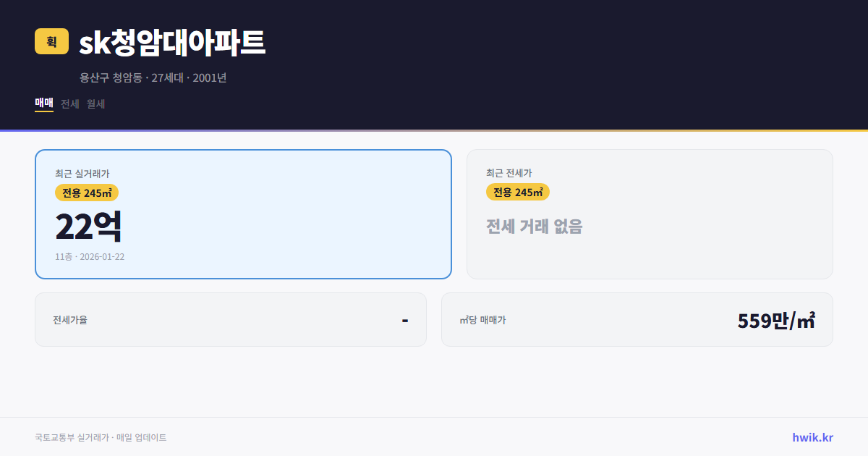Select the 전용 245㎡ badge on the jeonse card
The image size is (868, 456).
518,192
